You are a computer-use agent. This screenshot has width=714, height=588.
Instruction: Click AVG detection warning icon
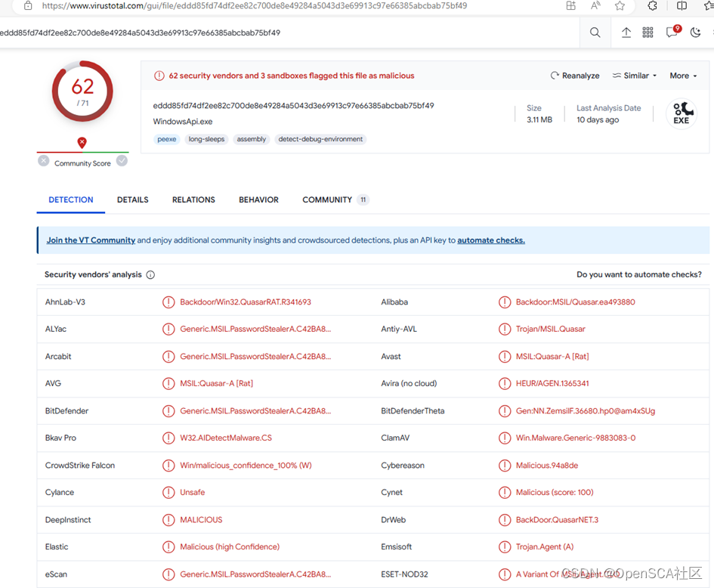coord(168,383)
